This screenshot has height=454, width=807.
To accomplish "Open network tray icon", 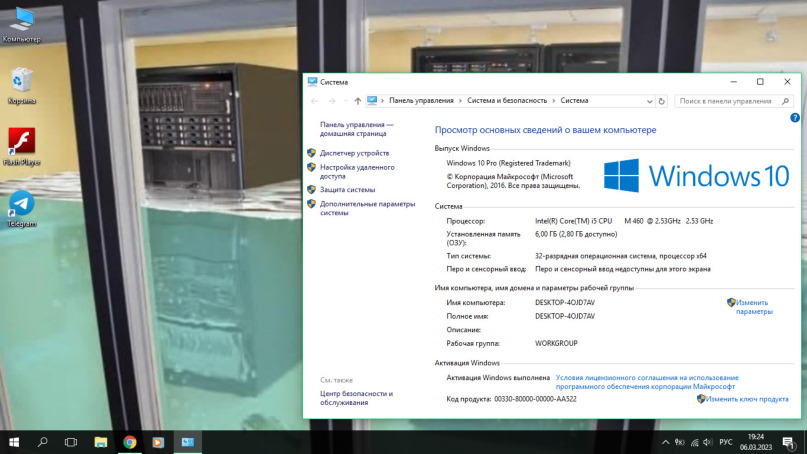I will (694, 442).
